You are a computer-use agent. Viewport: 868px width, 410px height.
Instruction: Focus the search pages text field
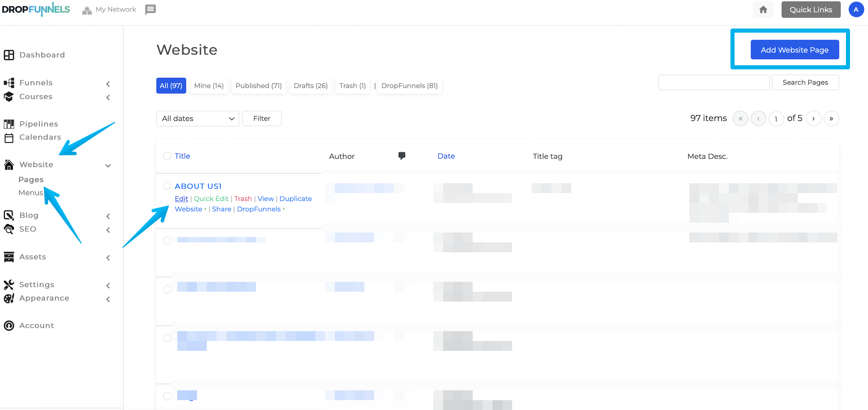click(714, 82)
